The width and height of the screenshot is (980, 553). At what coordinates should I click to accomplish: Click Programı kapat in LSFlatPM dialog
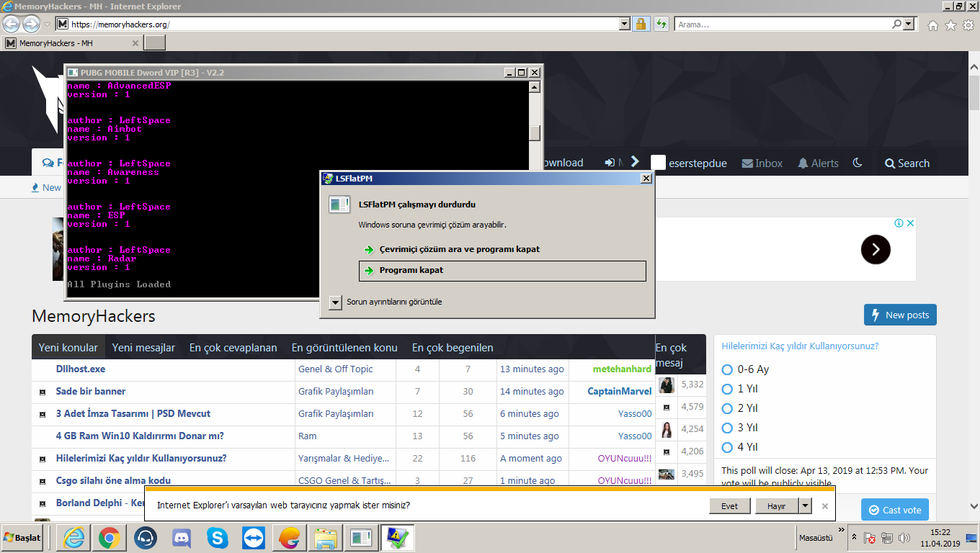point(502,271)
